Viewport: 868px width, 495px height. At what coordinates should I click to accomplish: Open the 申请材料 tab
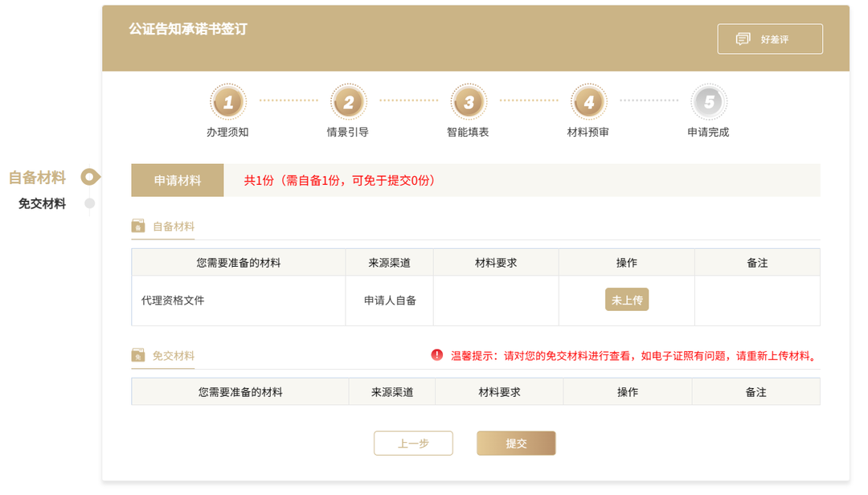(178, 181)
